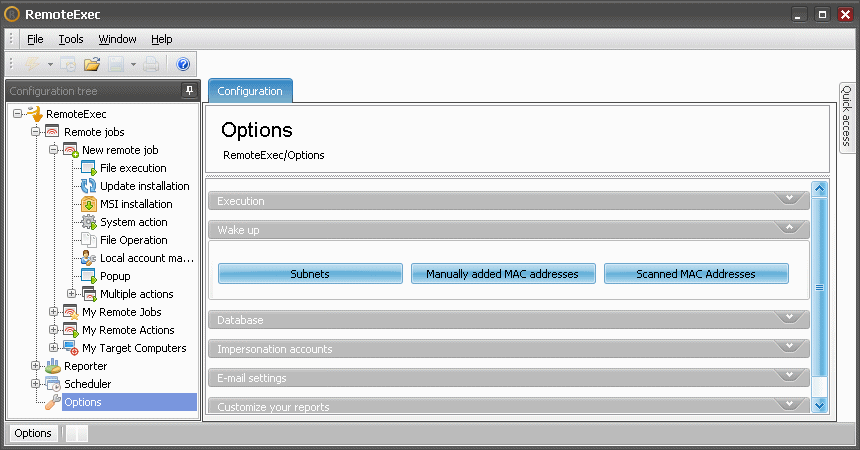Click the Update installation icon
Viewport: 860px width, 450px height.
pos(88,185)
